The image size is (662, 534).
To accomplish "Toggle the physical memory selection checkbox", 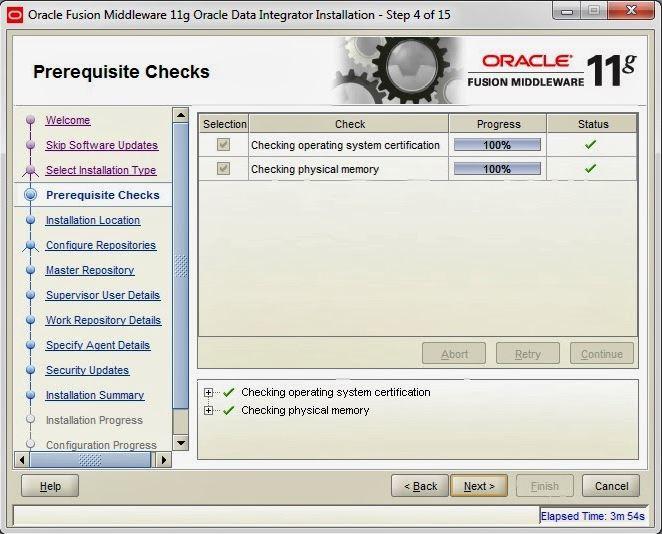I will (223, 169).
